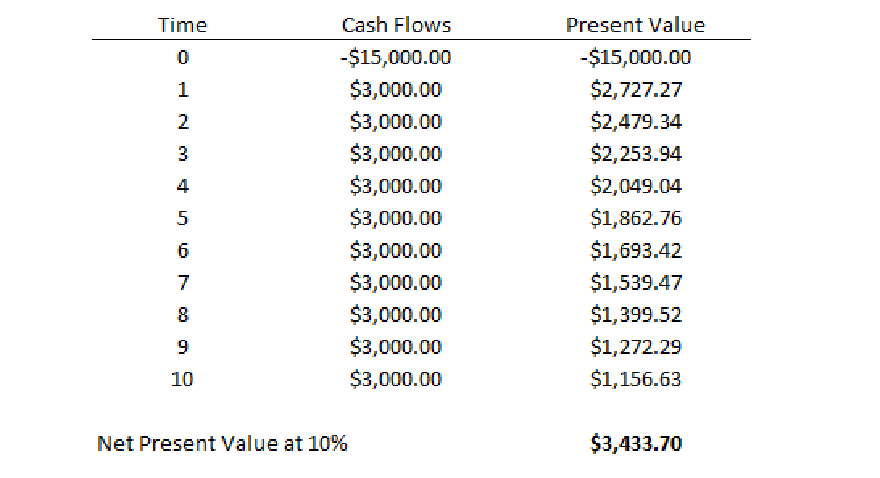This screenshot has width=880, height=478.
Task: Click the Net Present Value at 10% label
Action: coord(222,443)
